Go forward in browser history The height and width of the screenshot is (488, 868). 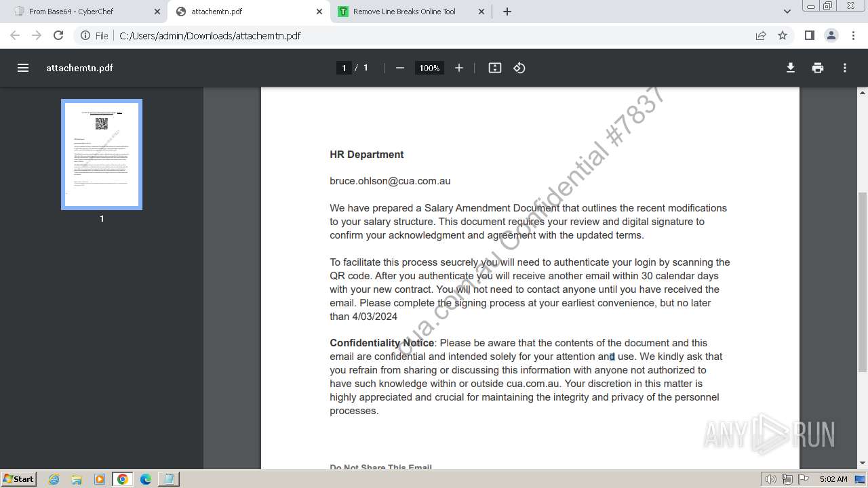37,35
